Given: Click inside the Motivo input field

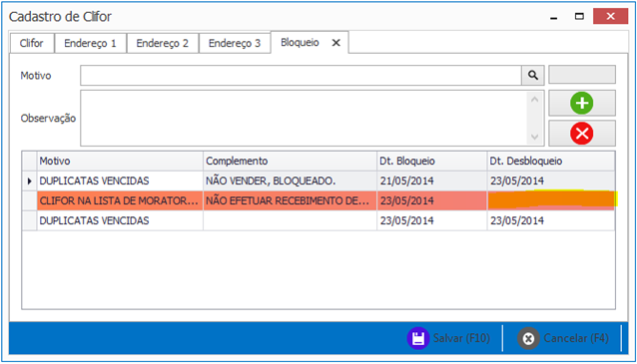Looking at the screenshot, I should (301, 76).
